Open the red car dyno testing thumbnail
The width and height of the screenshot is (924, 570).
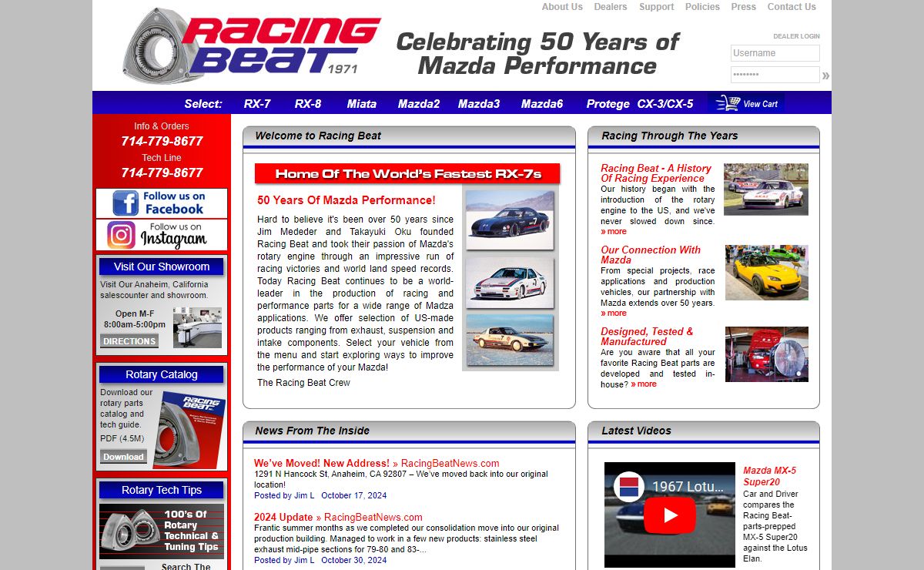coord(767,354)
